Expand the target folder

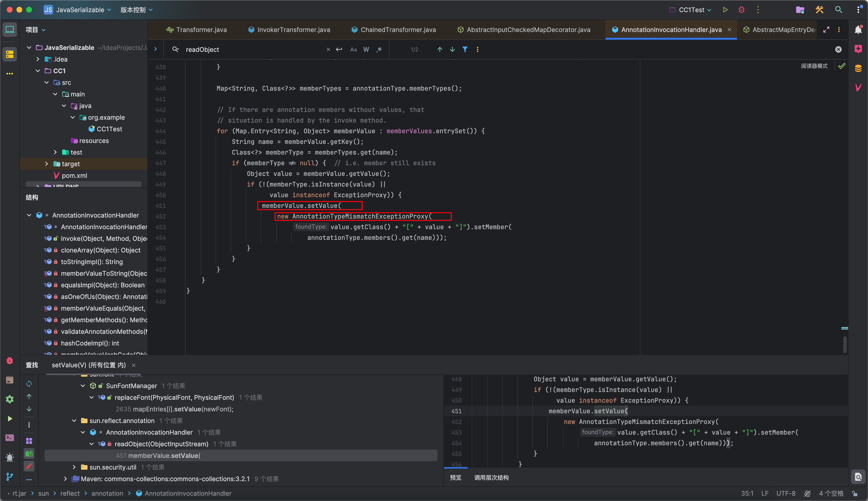click(46, 164)
